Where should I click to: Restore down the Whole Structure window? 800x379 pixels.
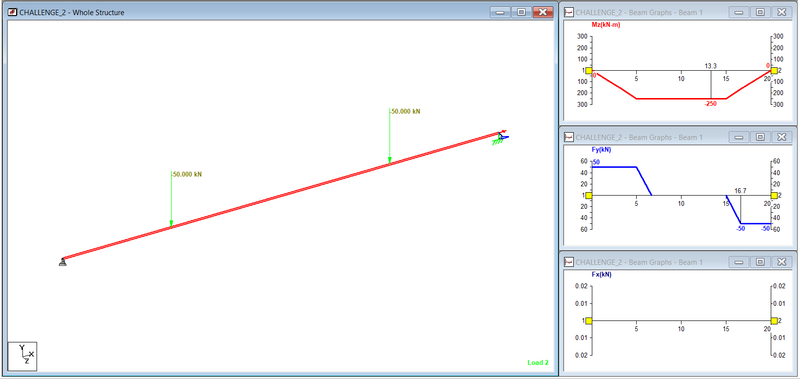(521, 12)
